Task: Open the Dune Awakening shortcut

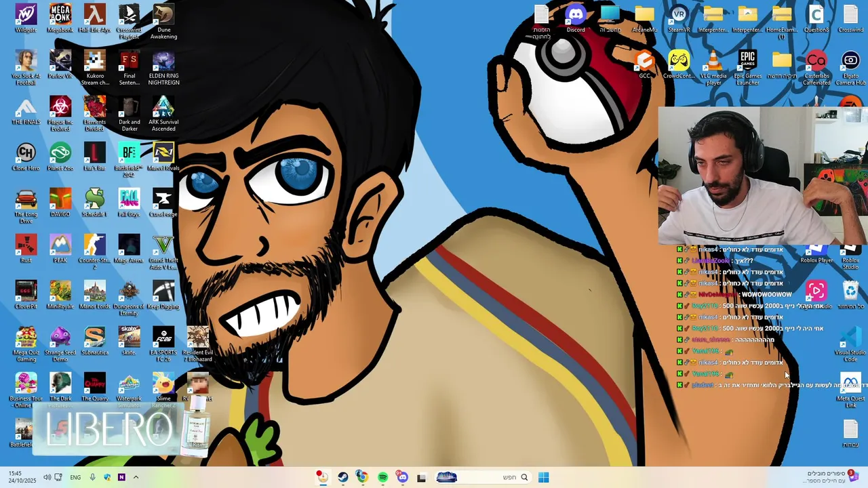Action: (163, 22)
